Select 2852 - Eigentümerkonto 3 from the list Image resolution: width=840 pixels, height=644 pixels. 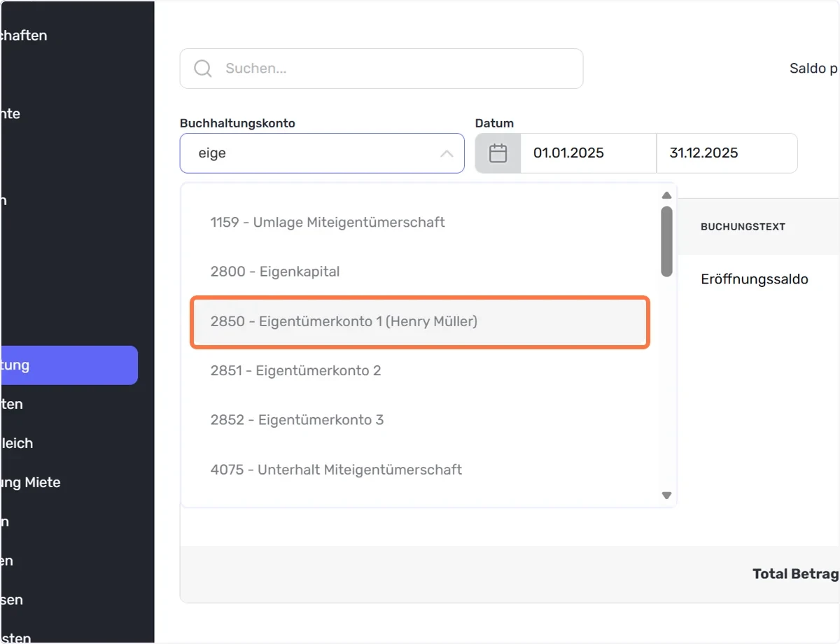coord(420,420)
